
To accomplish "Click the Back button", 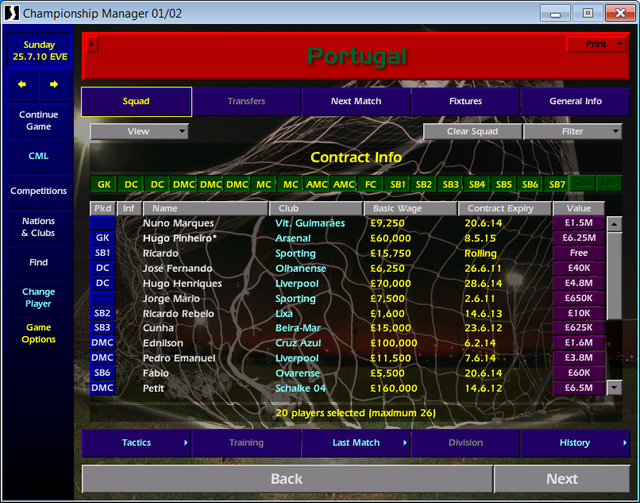I will click(x=287, y=479).
